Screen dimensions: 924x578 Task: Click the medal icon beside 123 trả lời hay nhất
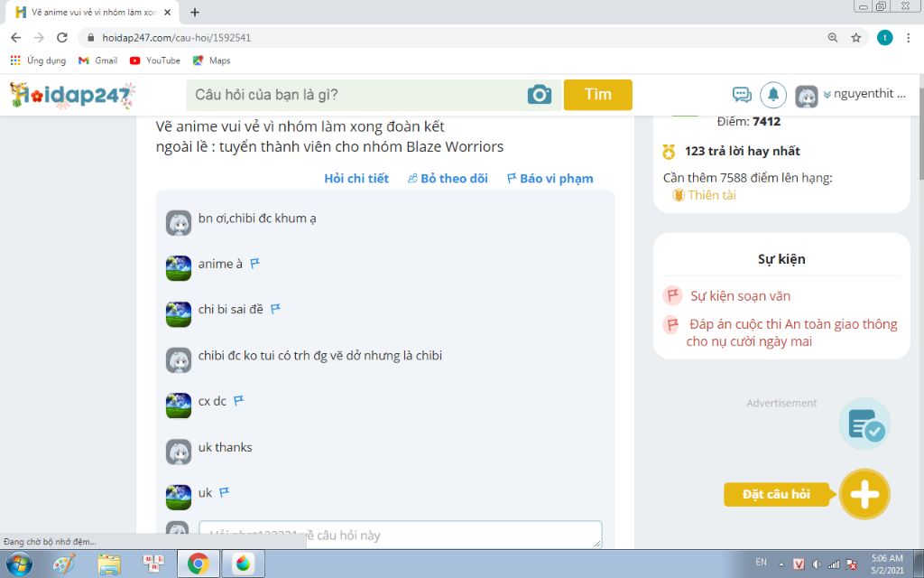[x=669, y=152]
